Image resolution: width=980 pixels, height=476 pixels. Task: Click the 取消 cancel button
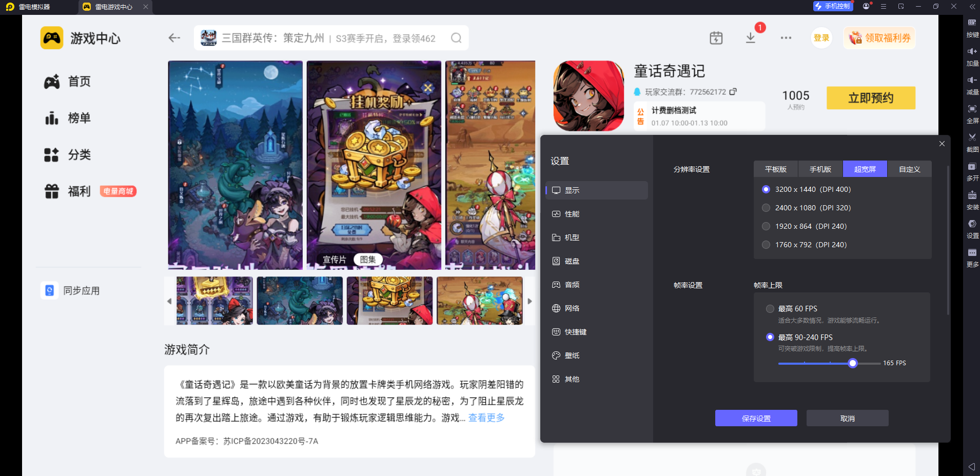pyautogui.click(x=848, y=418)
